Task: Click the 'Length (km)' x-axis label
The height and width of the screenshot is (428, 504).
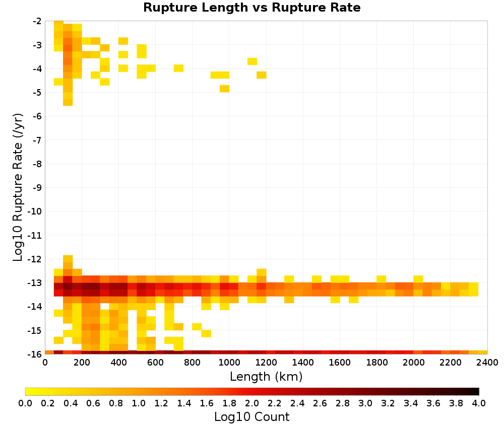Action: (x=266, y=376)
